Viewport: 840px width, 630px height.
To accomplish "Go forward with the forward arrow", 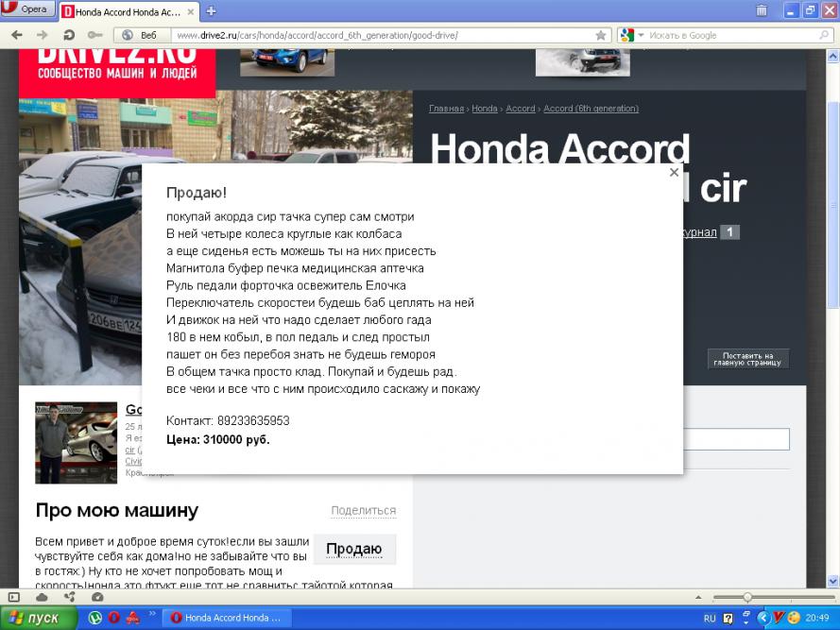I will click(x=42, y=35).
